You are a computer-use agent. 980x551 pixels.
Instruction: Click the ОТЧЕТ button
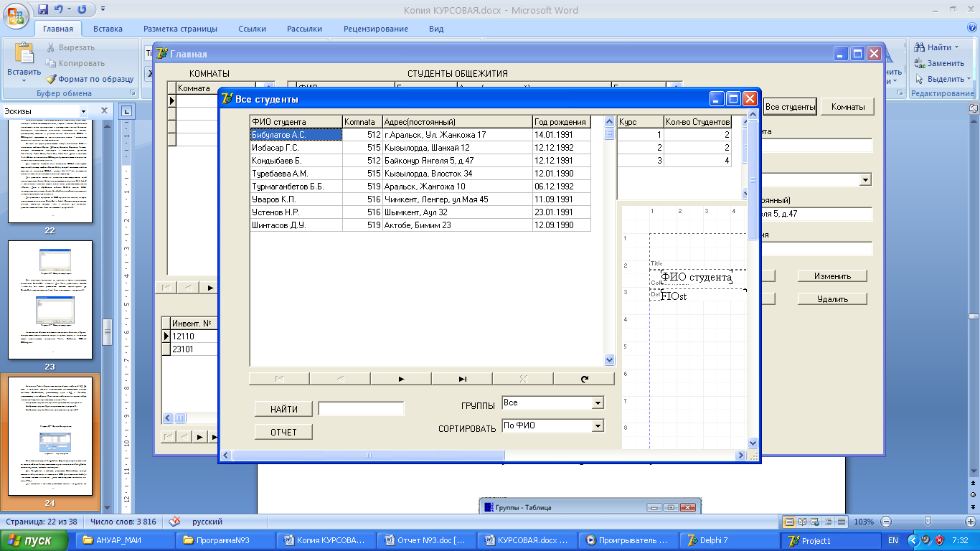pyautogui.click(x=283, y=432)
